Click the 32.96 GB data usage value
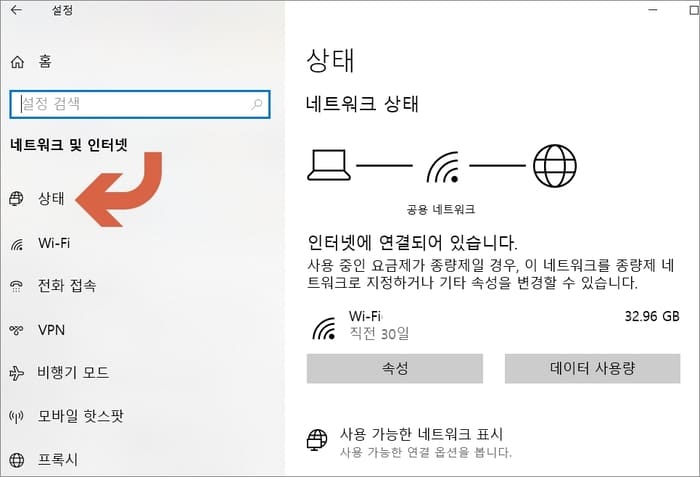 point(652,316)
